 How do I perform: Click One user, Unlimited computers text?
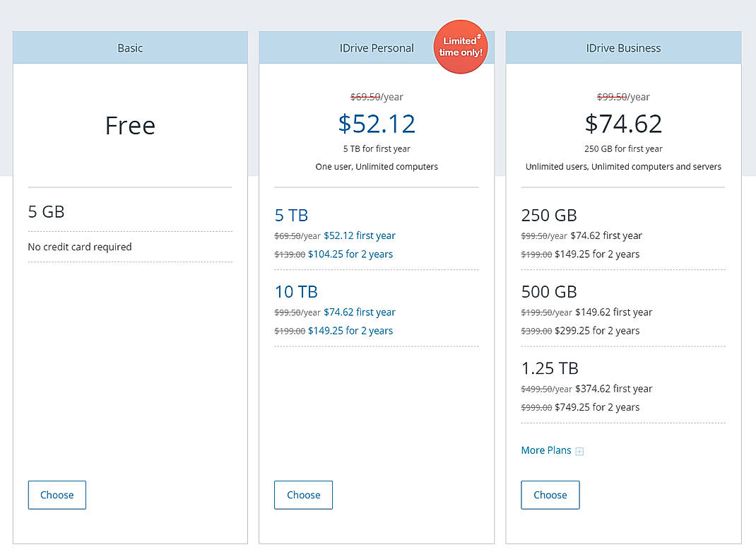coord(377,166)
